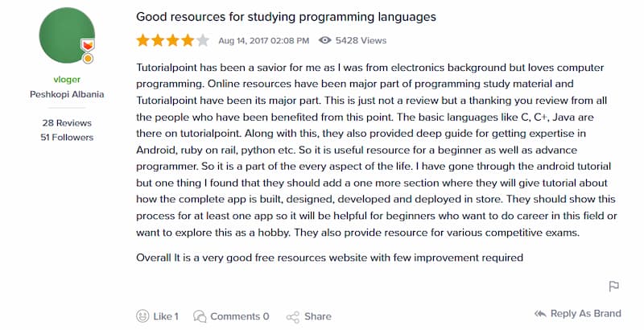Open the review title about programming languages
644x330 pixels.
tap(286, 17)
